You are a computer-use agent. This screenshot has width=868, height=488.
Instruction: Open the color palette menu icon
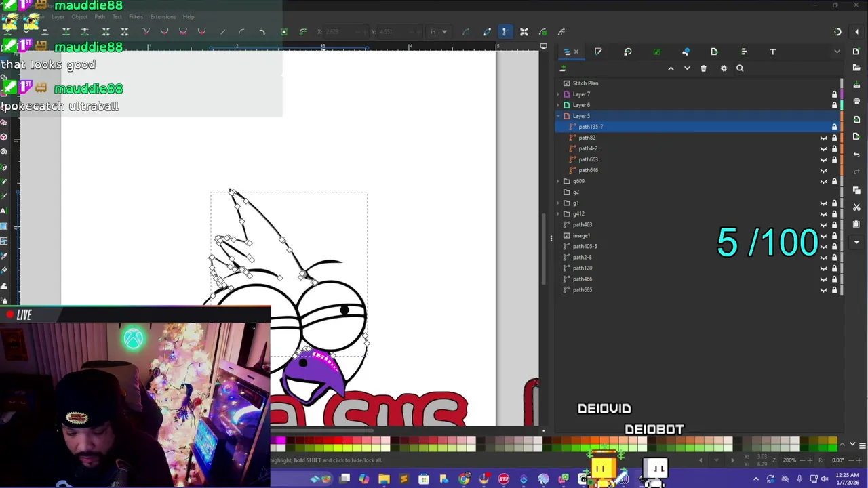click(861, 445)
